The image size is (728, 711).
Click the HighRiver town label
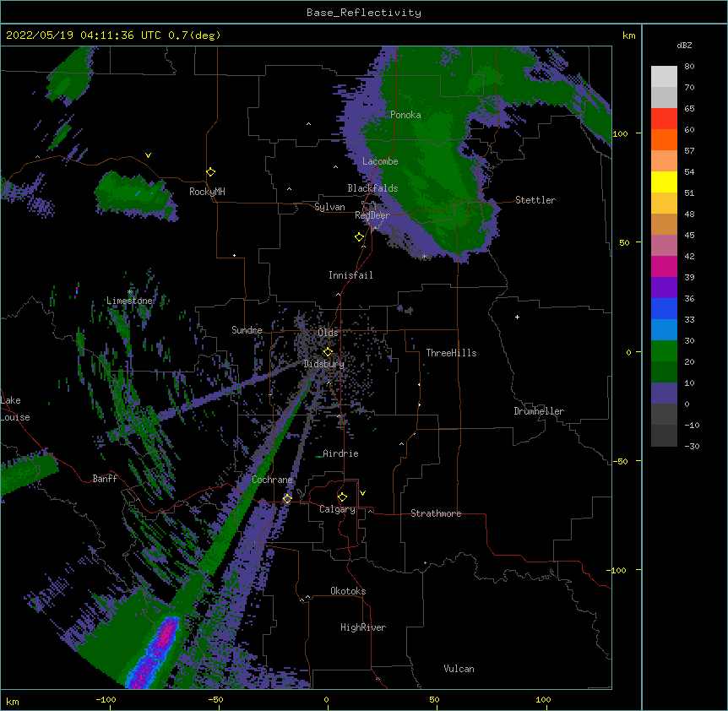point(363,627)
